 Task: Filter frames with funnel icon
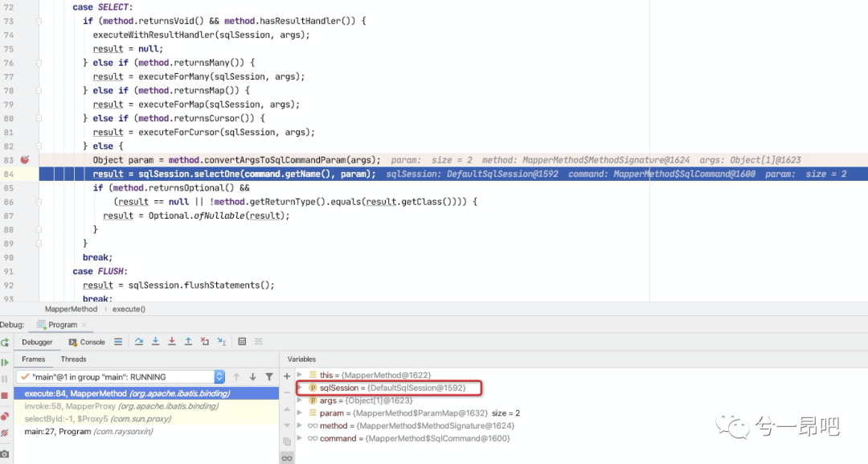pos(269,376)
